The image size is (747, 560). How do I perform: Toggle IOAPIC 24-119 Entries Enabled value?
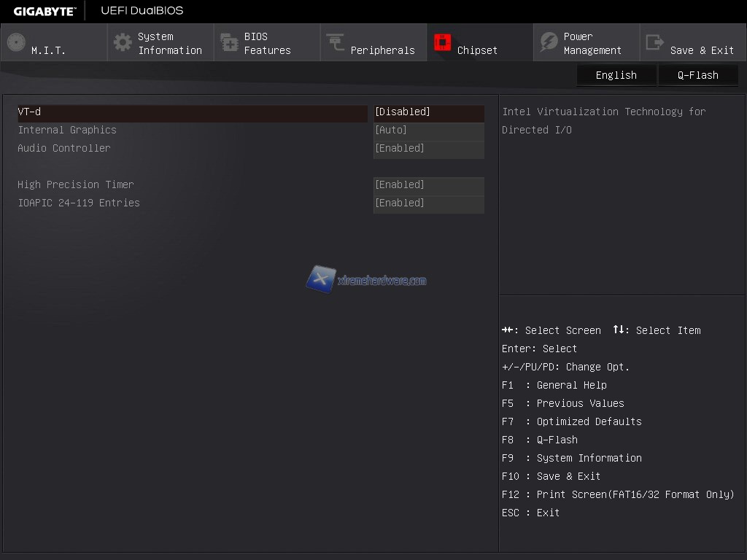[428, 203]
